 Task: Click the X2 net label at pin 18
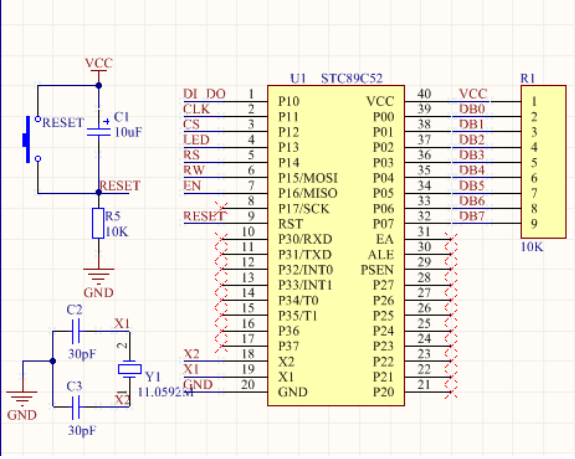pos(191,354)
